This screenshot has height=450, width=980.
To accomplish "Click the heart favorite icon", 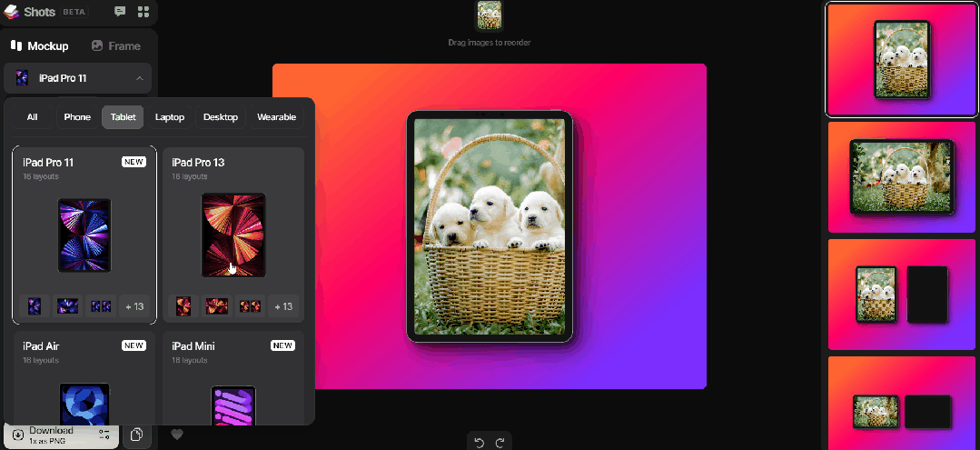I will click(177, 434).
